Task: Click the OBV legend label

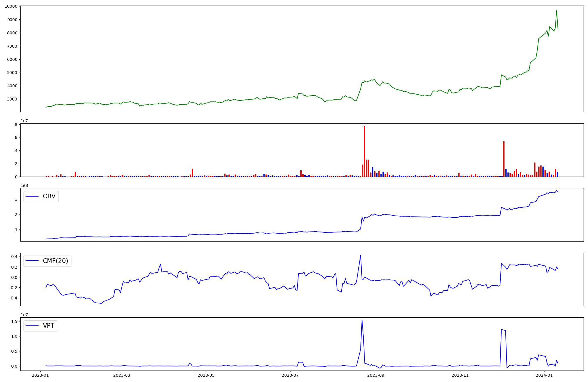Action: 49,196
